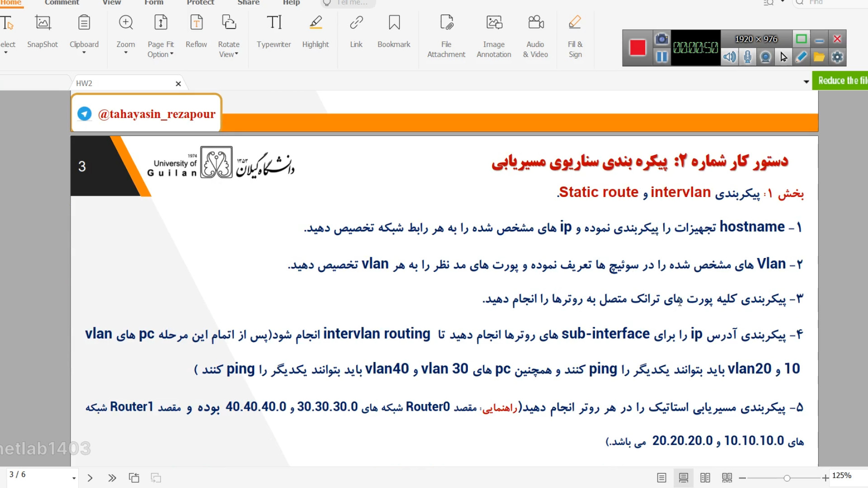Open the Share ribbon tab

click(x=249, y=3)
